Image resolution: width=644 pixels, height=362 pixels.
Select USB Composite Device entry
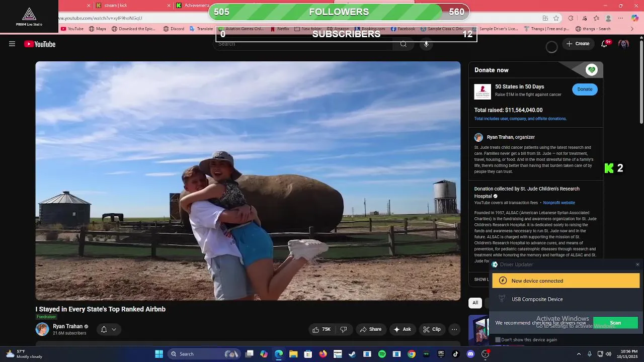[537, 299]
